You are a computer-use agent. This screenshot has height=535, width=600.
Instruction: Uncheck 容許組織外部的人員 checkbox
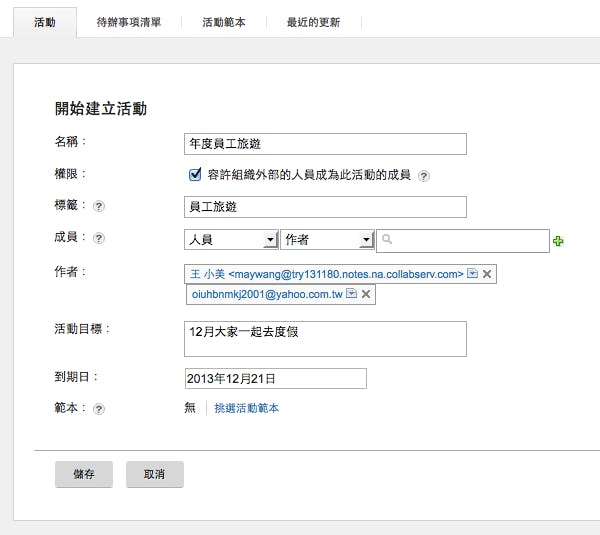(x=196, y=175)
